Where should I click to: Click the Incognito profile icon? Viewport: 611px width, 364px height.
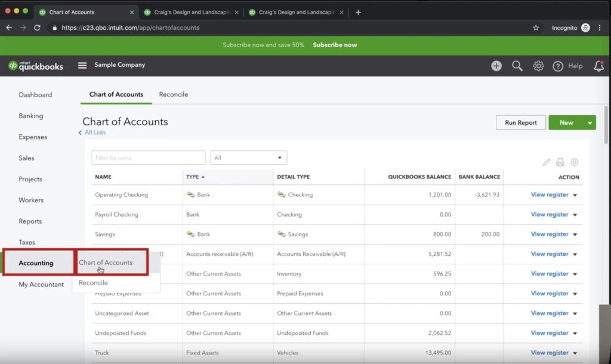click(585, 27)
